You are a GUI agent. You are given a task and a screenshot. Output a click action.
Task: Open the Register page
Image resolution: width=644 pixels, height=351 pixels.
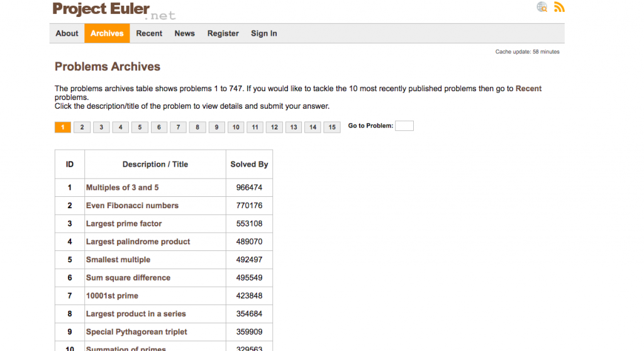coord(223,33)
